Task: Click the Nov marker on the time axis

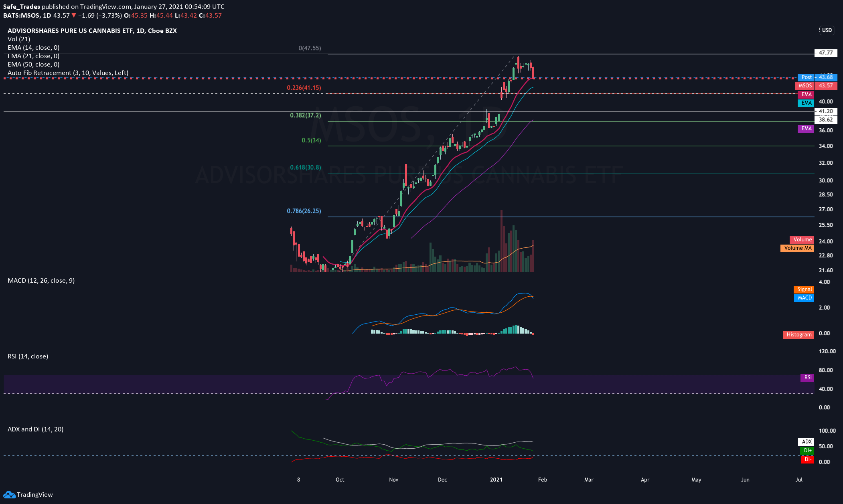Action: 393,480
